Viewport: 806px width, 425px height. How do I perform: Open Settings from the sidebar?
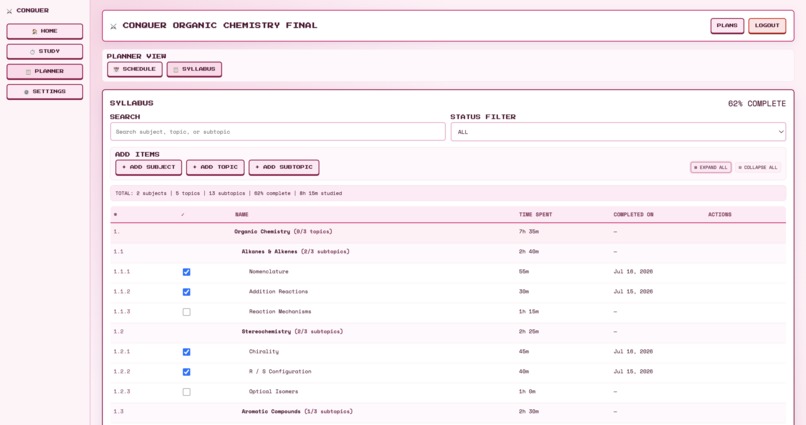(45, 91)
